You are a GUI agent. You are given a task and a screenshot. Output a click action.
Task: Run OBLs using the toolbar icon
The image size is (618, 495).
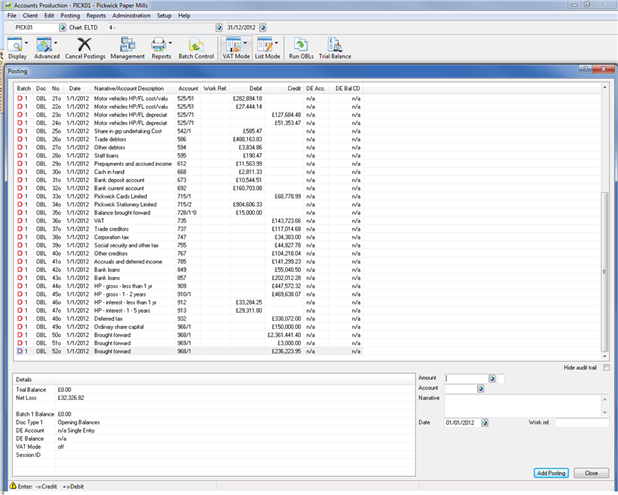pyautogui.click(x=298, y=47)
